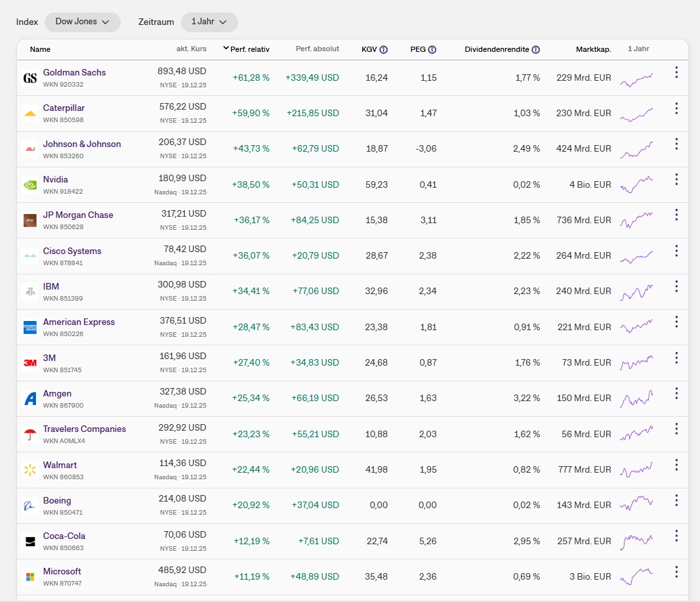Open the Travelers Companies stock link
700x602 pixels.
pyautogui.click(x=84, y=429)
